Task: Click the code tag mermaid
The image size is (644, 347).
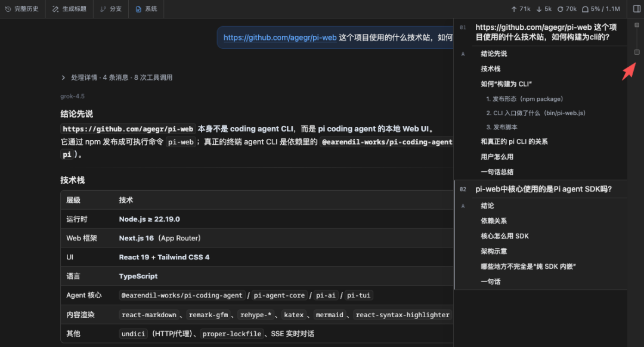Action: point(329,315)
